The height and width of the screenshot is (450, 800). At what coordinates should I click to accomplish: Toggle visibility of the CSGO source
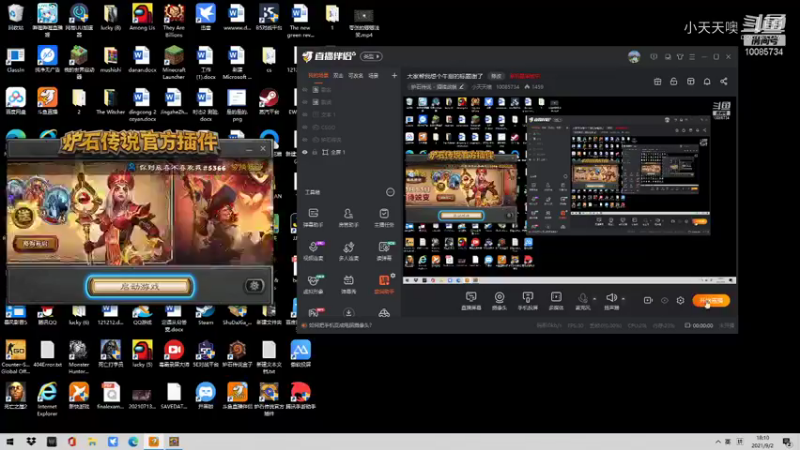click(305, 127)
